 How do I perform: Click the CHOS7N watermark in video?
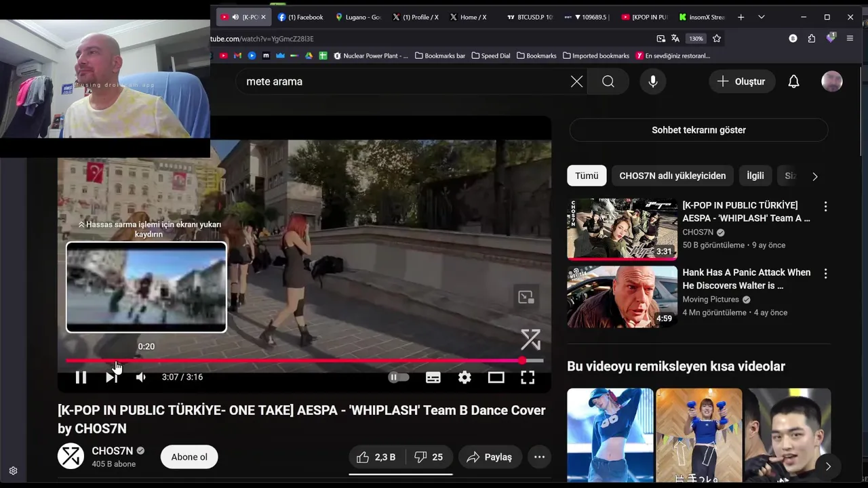click(530, 339)
